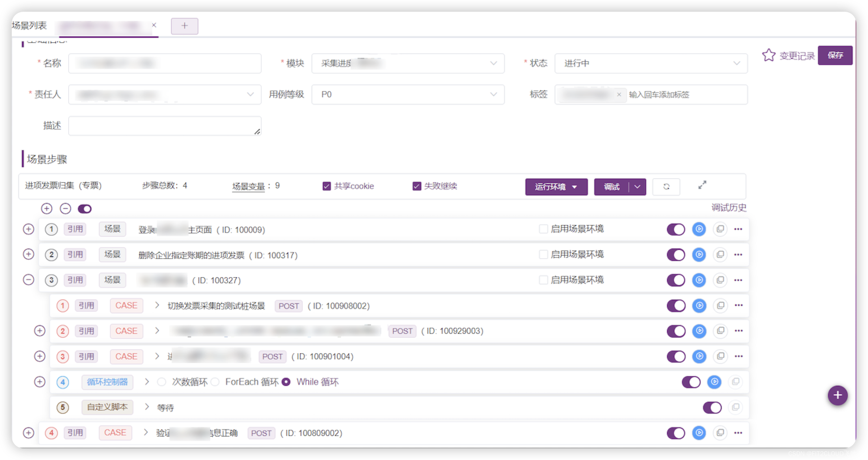Run the 循环控制器 step with play icon
The width and height of the screenshot is (868, 460).
pos(714,382)
